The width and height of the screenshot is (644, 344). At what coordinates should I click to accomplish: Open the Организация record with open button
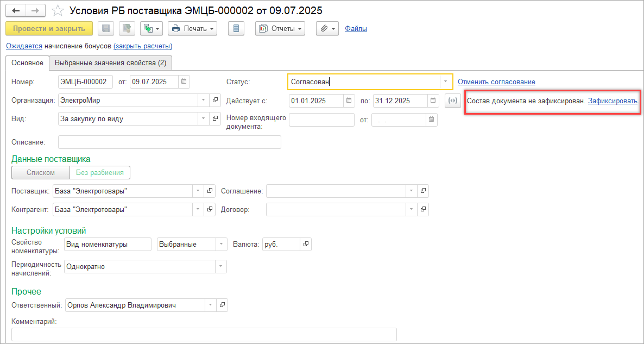coord(215,101)
